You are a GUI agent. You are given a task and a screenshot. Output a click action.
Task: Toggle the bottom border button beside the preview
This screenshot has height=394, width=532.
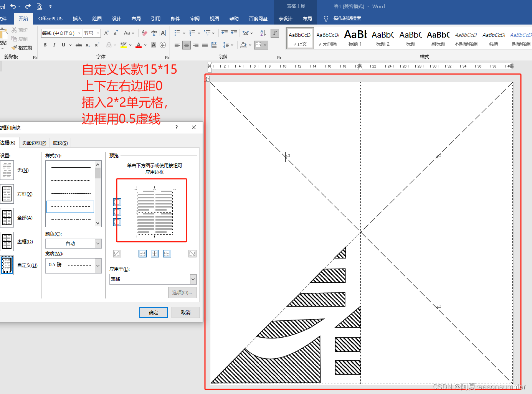tap(117, 222)
